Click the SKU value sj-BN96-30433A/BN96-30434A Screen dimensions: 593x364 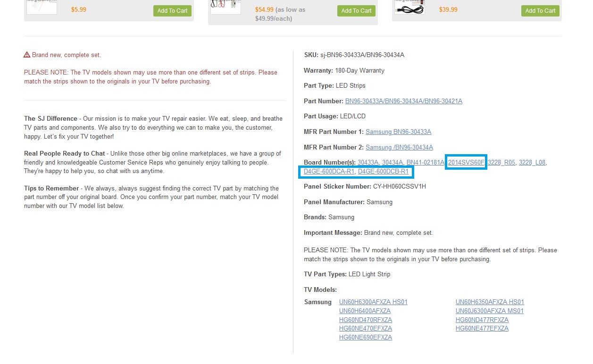pos(362,55)
